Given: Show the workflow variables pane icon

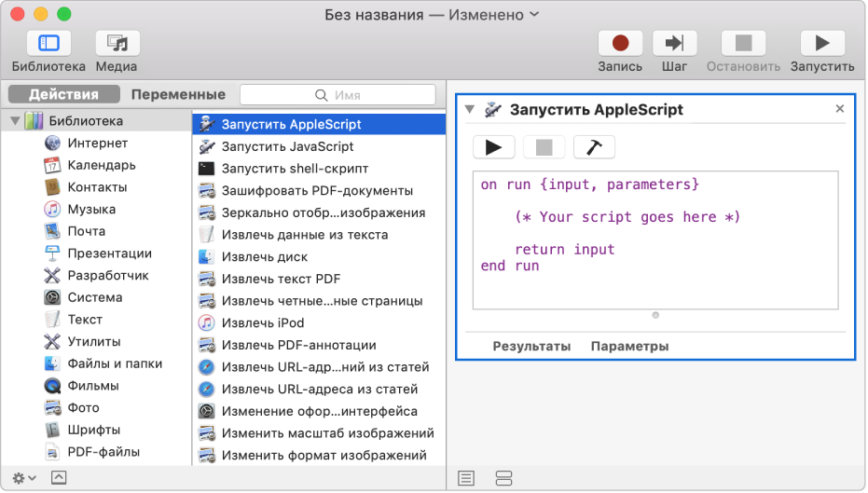Looking at the screenshot, I should click(503, 478).
